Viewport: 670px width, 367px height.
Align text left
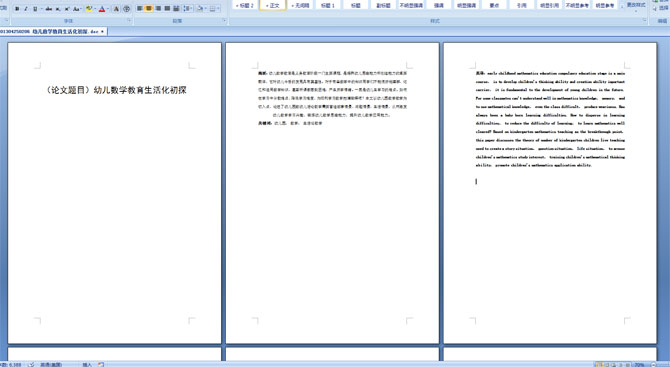[x=139, y=9]
